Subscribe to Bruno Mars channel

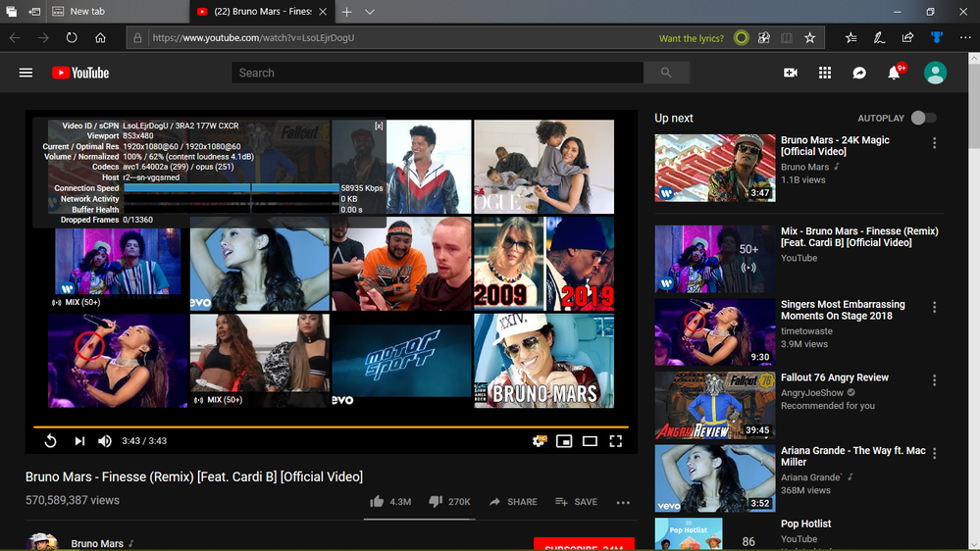click(x=584, y=544)
